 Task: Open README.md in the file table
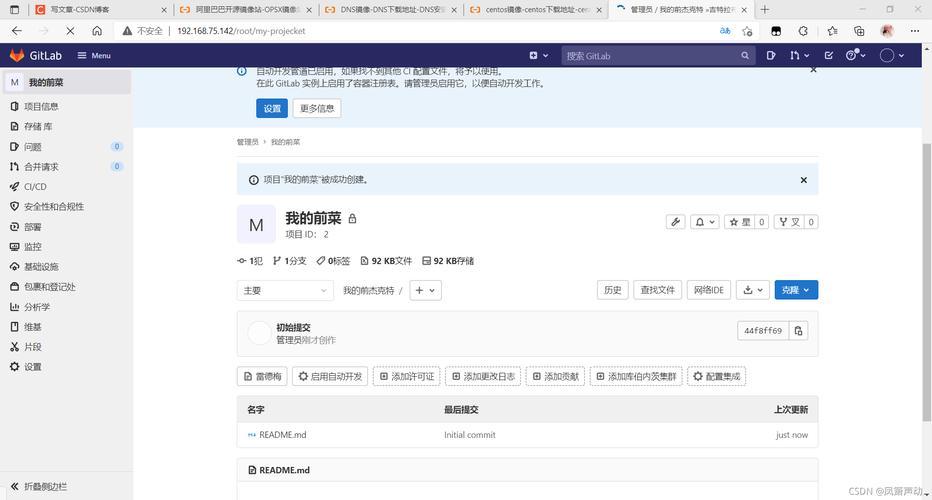(x=282, y=435)
